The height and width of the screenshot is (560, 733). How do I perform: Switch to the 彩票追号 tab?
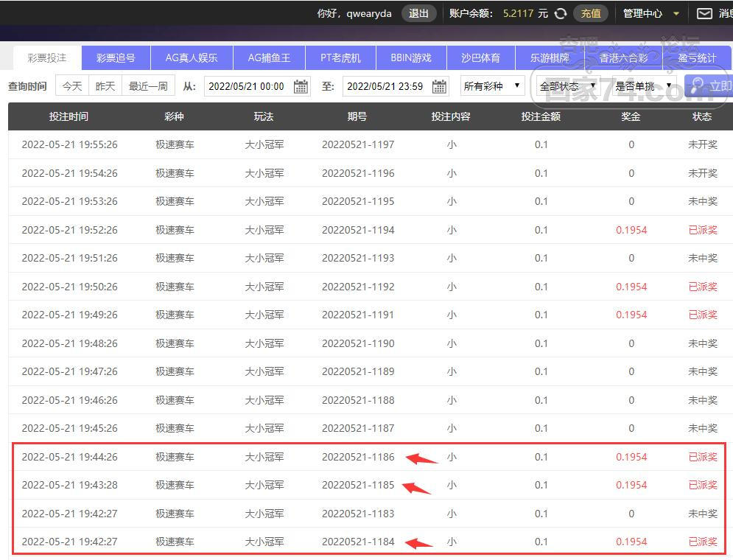(116, 57)
